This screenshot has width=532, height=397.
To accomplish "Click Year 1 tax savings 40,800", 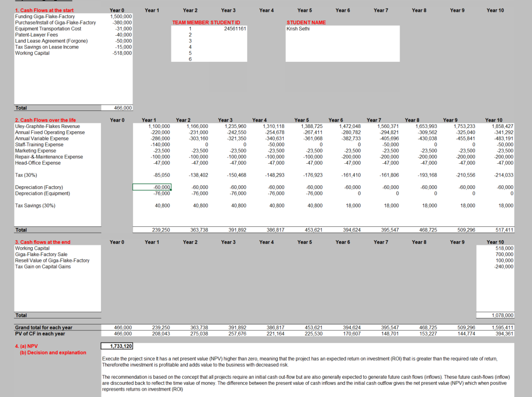I will [x=162, y=205].
